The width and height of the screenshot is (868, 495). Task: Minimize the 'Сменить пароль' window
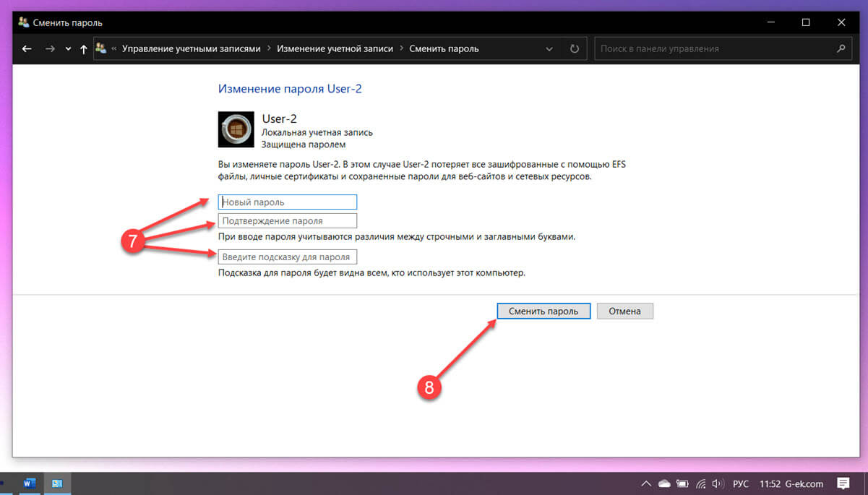[773, 22]
